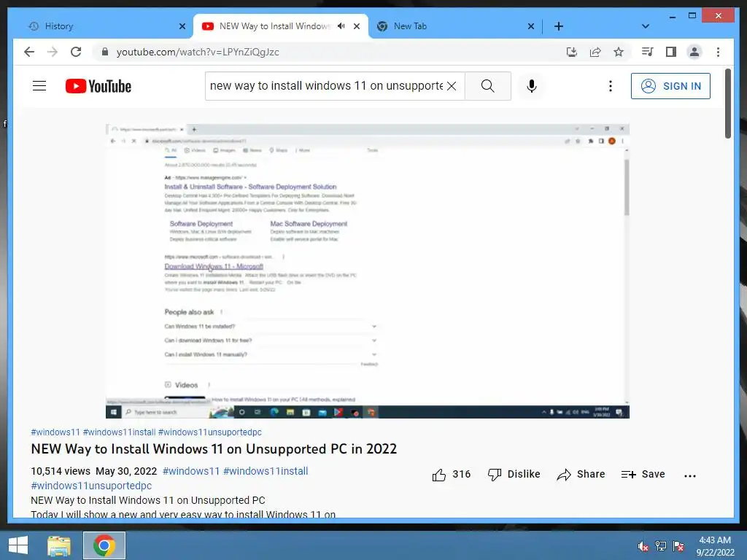Viewport: 747px width, 560px height.
Task: Share the video
Action: point(581,474)
